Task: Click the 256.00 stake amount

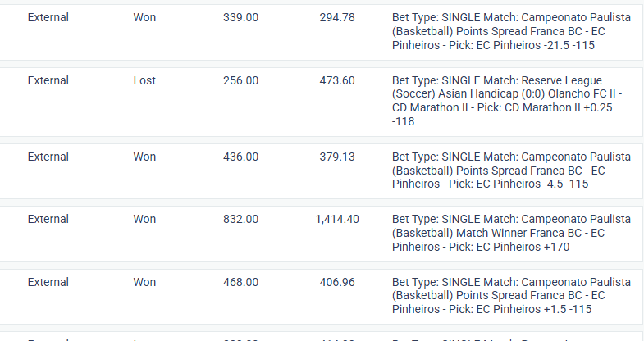Action: (240, 80)
